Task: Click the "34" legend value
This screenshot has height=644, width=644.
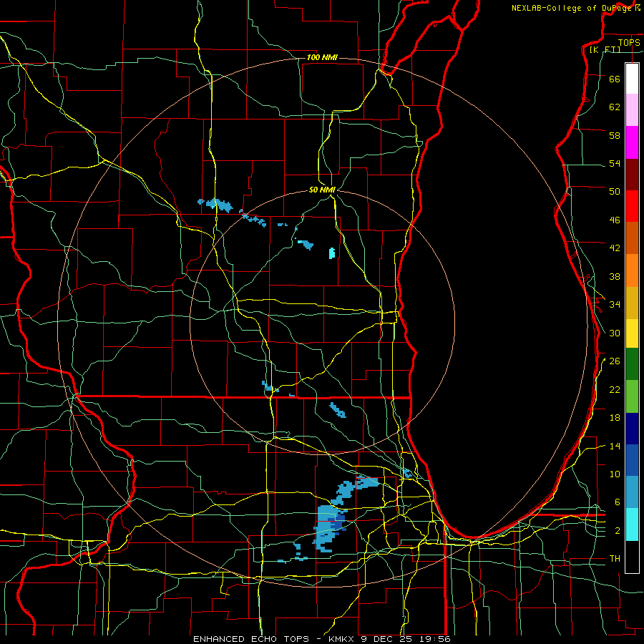Action: click(x=615, y=304)
